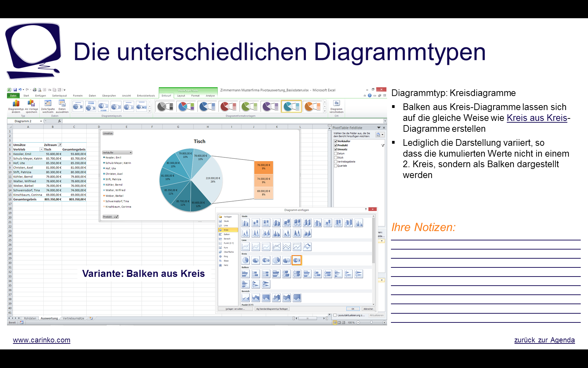Select the orange pie chart style
This screenshot has width=588, height=368.
313,106
